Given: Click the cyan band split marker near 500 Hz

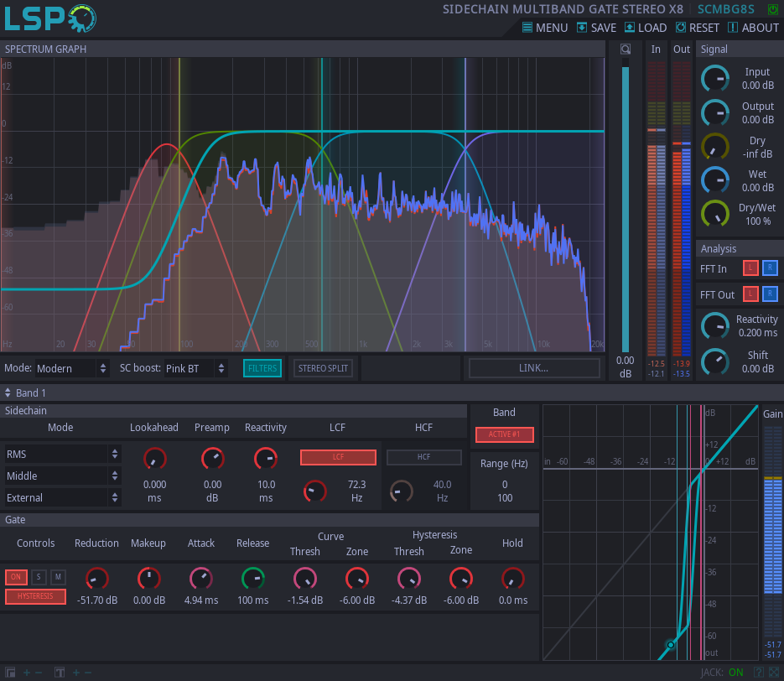Looking at the screenshot, I should pos(322,204).
